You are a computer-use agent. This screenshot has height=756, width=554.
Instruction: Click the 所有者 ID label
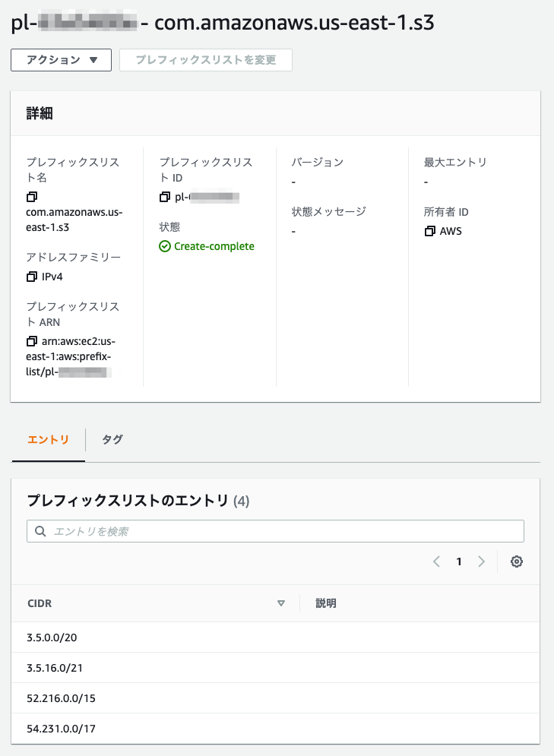click(x=446, y=212)
